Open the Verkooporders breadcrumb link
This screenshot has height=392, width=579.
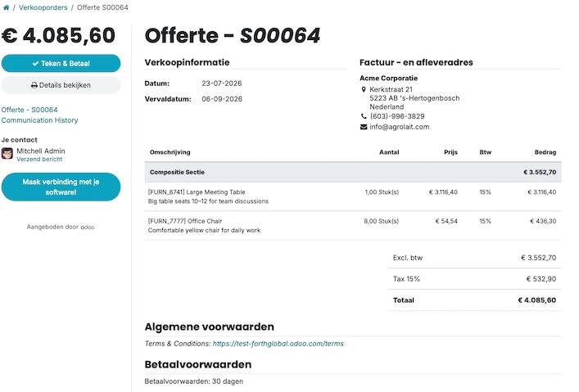coord(43,7)
